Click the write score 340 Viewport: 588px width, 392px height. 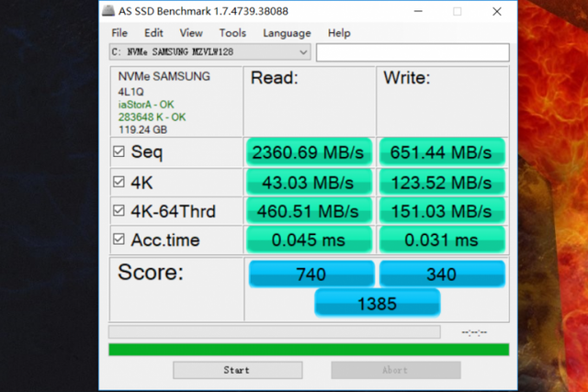pyautogui.click(x=442, y=274)
